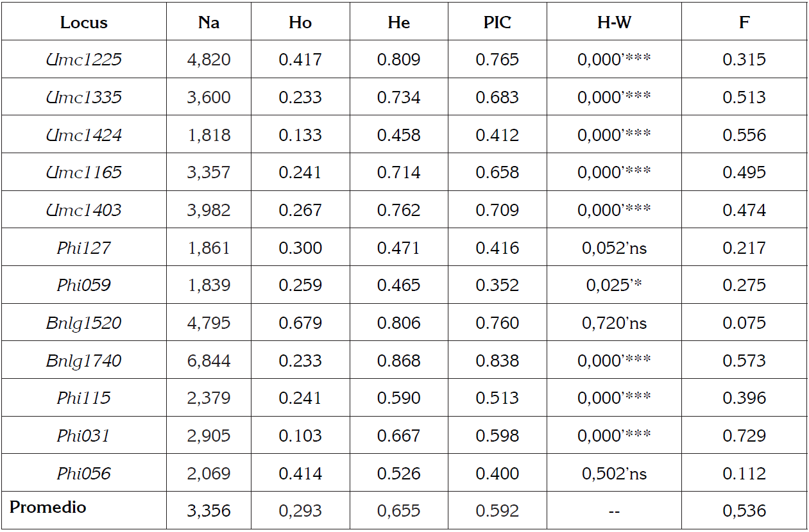Click PIC value 0.352
The width and height of the screenshot is (809, 532).
497,285
